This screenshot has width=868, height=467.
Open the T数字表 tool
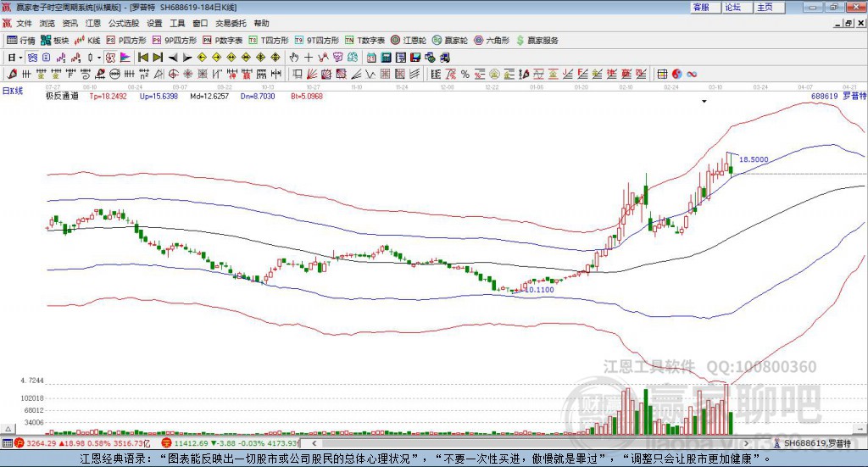pos(364,41)
